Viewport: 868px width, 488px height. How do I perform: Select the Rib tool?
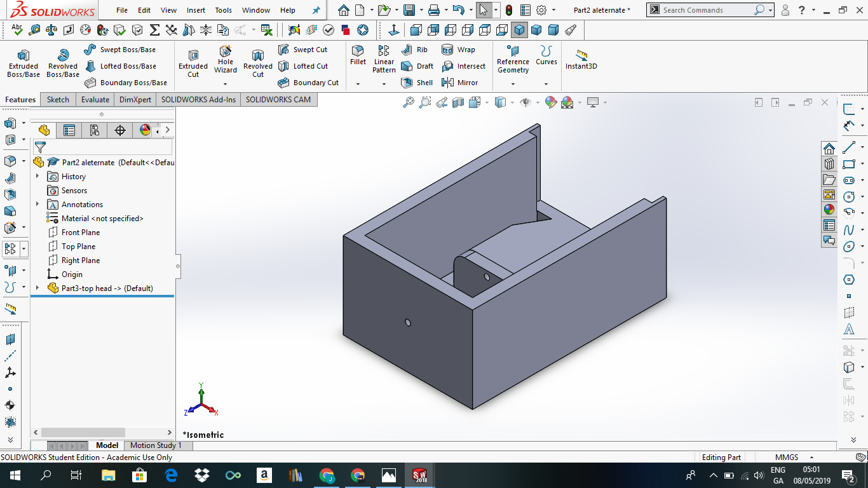(x=414, y=50)
